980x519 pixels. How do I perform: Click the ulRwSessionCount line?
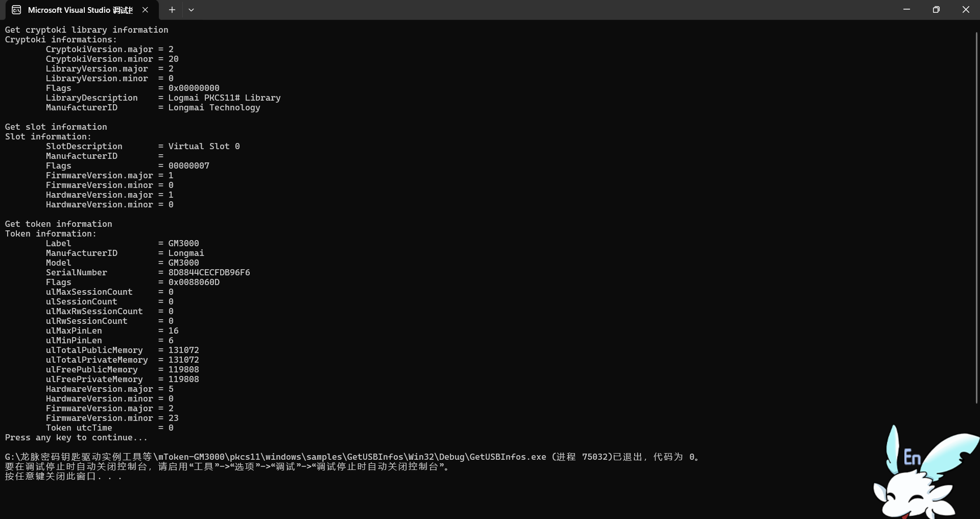(x=110, y=321)
